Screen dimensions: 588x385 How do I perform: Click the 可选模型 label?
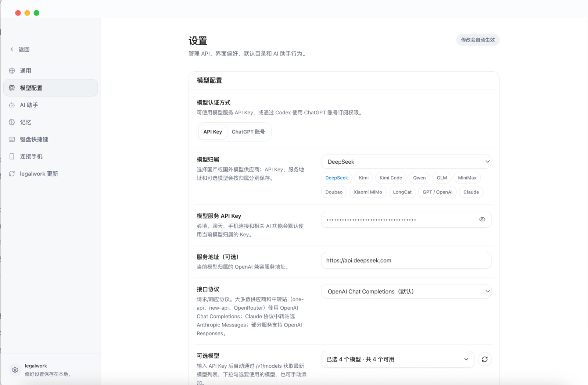208,356
